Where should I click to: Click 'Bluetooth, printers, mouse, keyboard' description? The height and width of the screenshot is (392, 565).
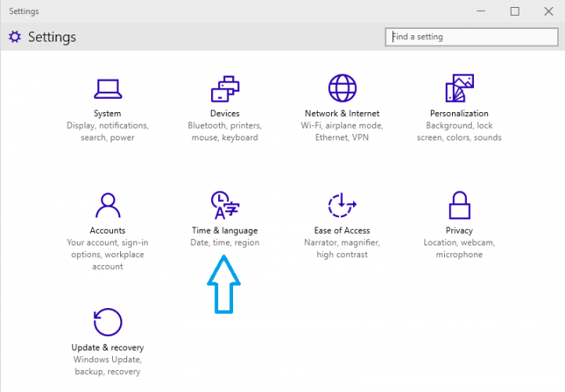[x=225, y=132]
